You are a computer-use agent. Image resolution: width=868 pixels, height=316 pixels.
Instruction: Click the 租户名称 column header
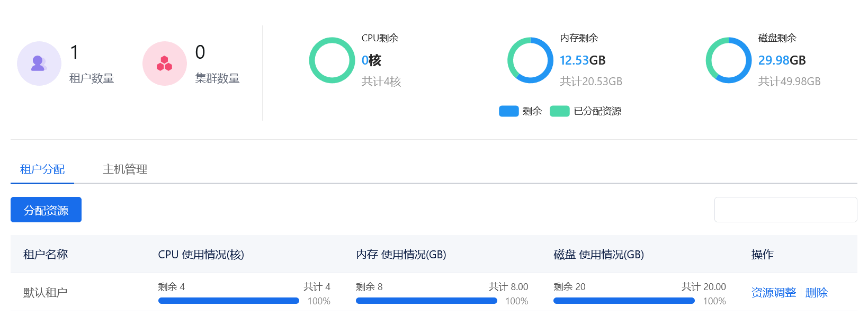[46, 255]
